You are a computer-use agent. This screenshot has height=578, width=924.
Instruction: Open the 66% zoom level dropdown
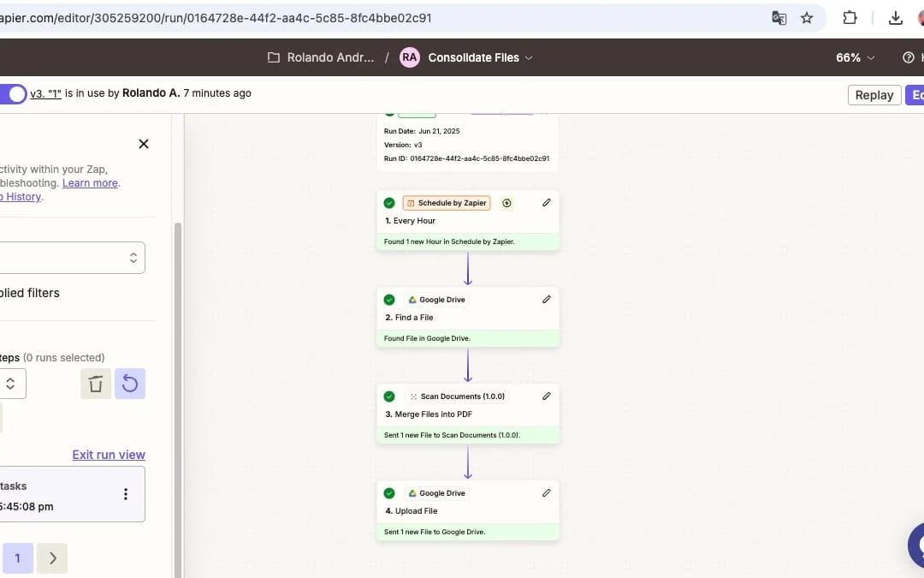point(853,57)
